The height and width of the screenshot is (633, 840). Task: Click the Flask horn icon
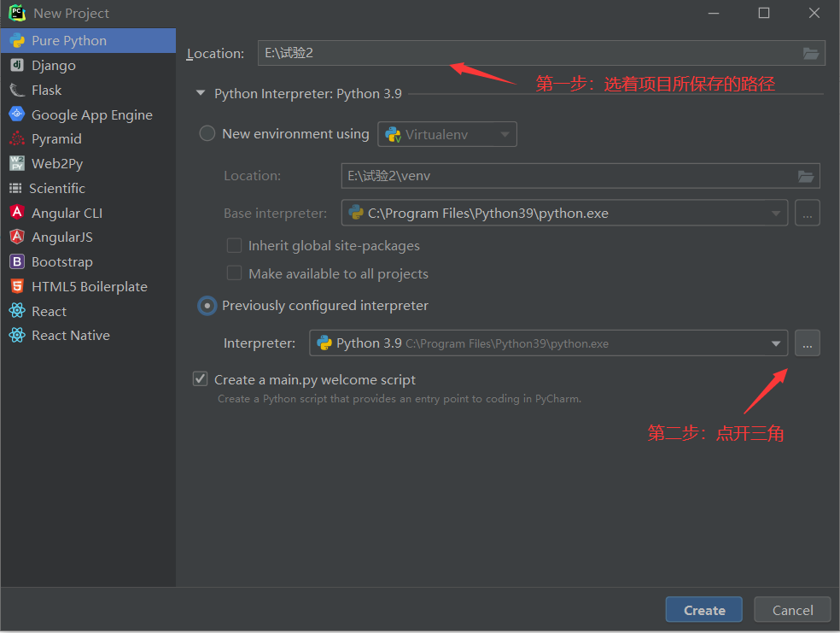(17, 90)
